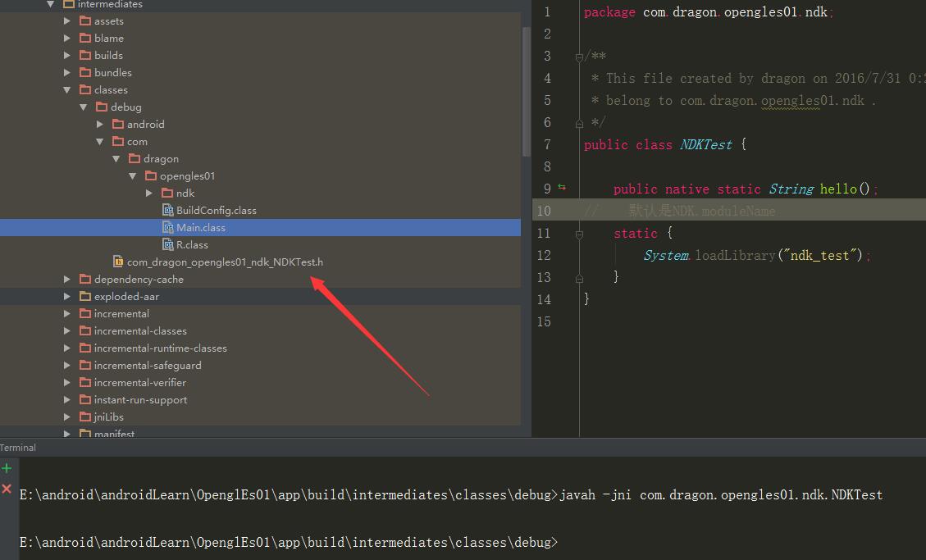Click the javah -jni command in terminal

(721, 494)
